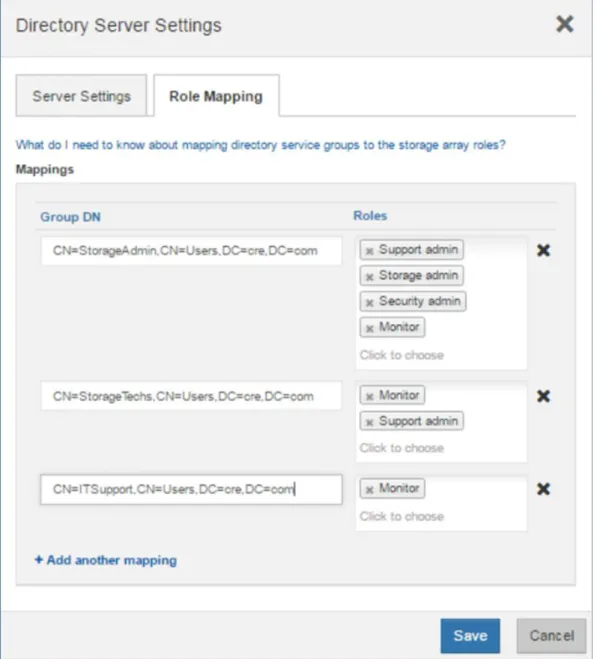Open role chooser for ITSupport mapping
The image size is (597, 659).
pos(402,517)
